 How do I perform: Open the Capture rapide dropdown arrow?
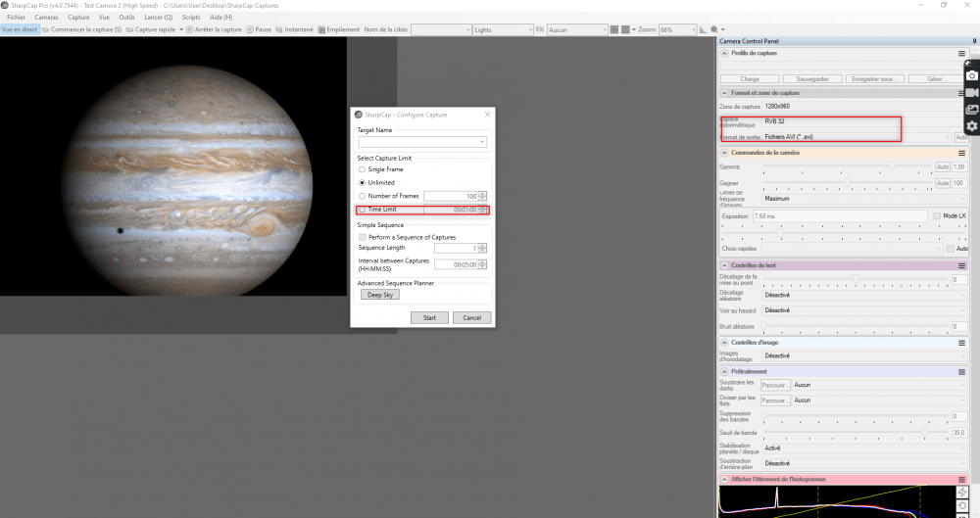pyautogui.click(x=181, y=29)
